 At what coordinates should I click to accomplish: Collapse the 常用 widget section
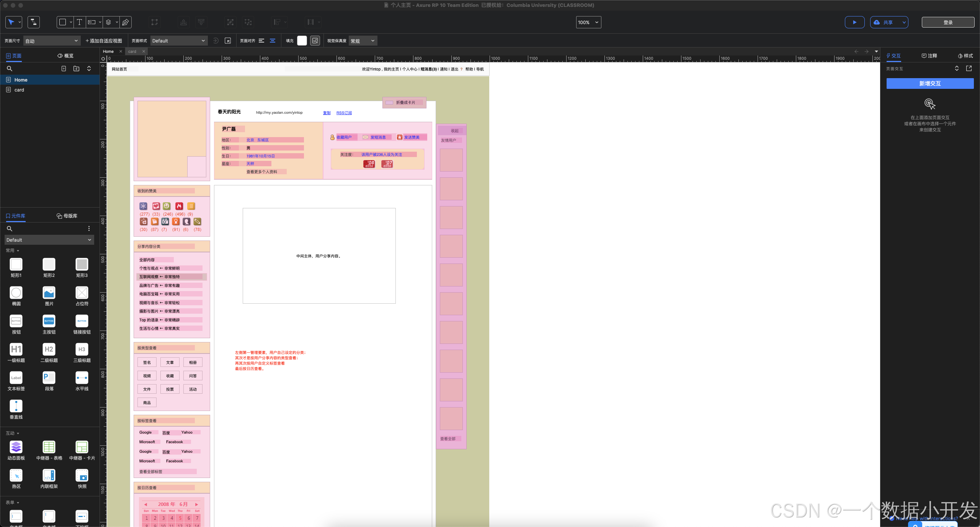pyautogui.click(x=13, y=250)
